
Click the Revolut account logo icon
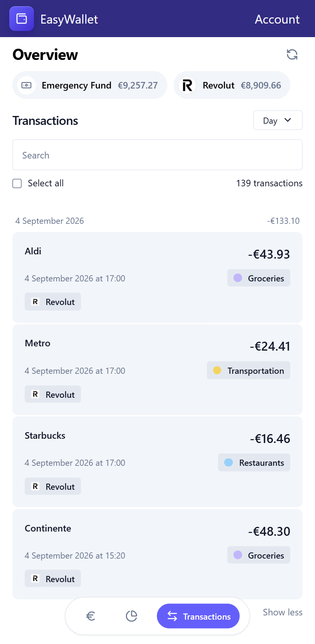click(x=187, y=85)
